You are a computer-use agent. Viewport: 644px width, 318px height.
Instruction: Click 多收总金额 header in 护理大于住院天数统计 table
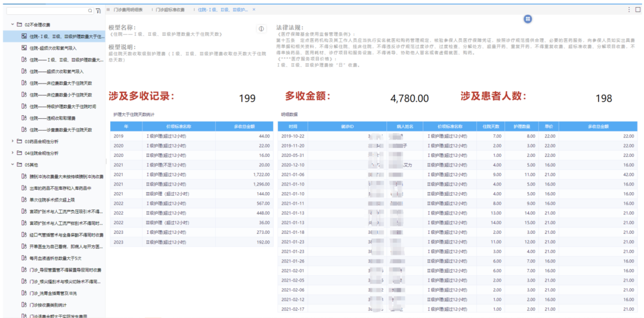click(244, 126)
